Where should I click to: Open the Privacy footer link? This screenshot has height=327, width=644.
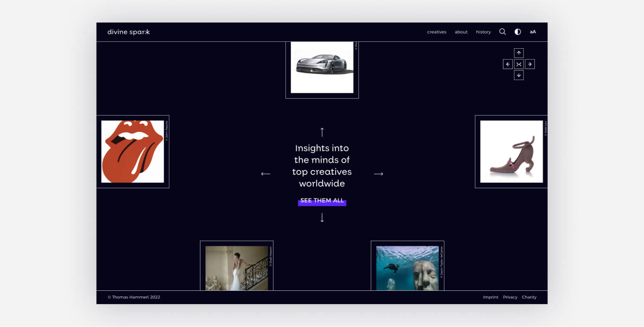510,297
